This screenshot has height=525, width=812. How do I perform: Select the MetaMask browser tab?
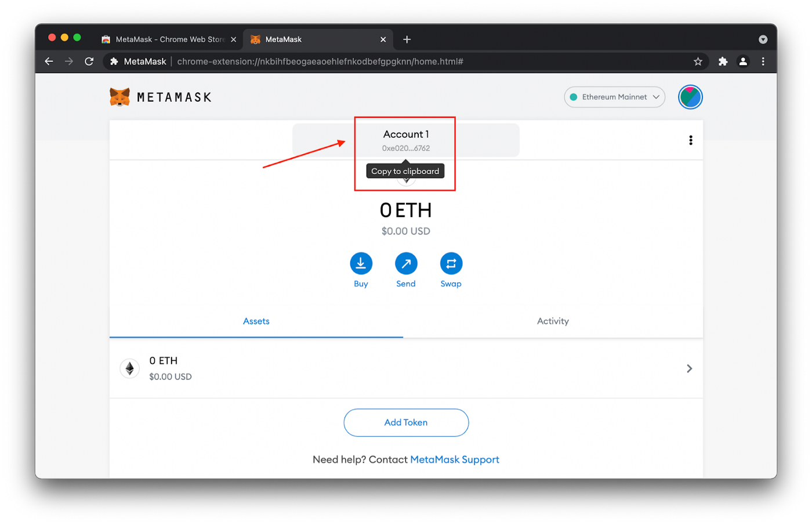coord(318,39)
